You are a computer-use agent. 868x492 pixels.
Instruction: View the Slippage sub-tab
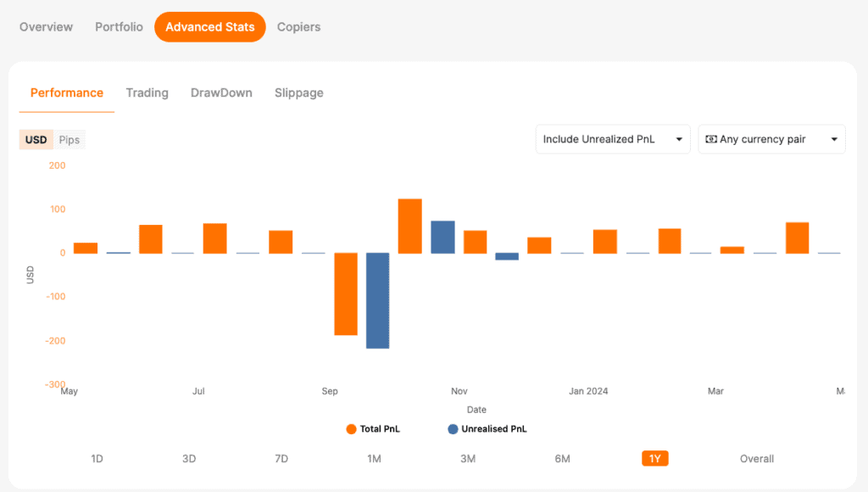coord(299,92)
